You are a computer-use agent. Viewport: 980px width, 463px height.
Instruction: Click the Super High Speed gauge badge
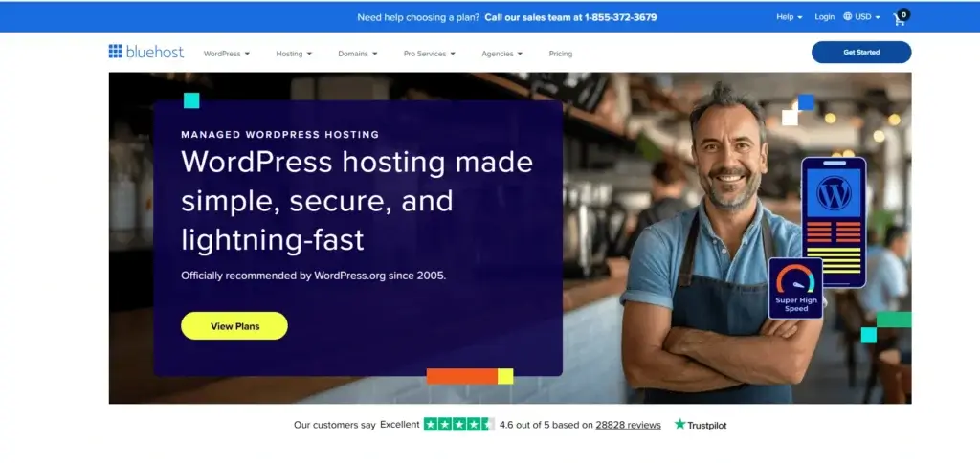coord(795,288)
